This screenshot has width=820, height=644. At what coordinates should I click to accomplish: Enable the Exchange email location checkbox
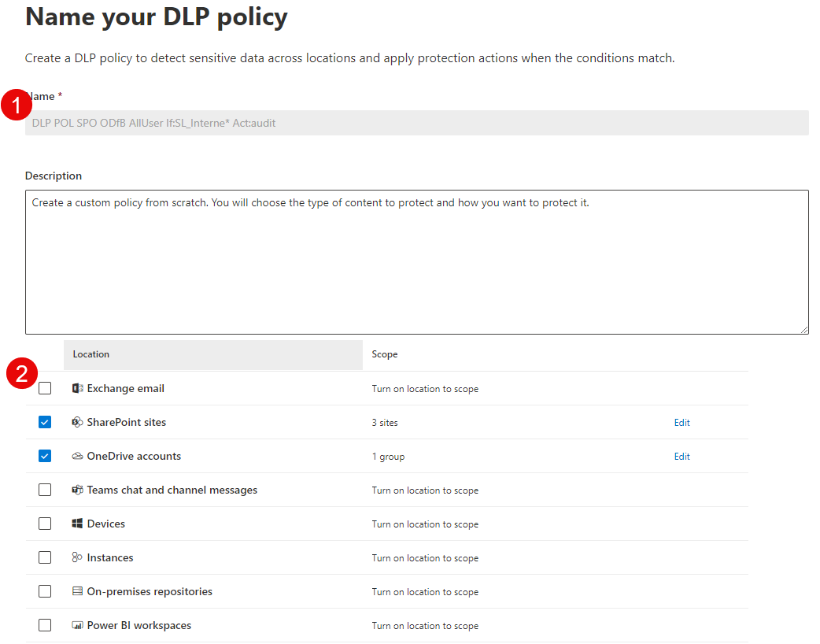tap(45, 387)
